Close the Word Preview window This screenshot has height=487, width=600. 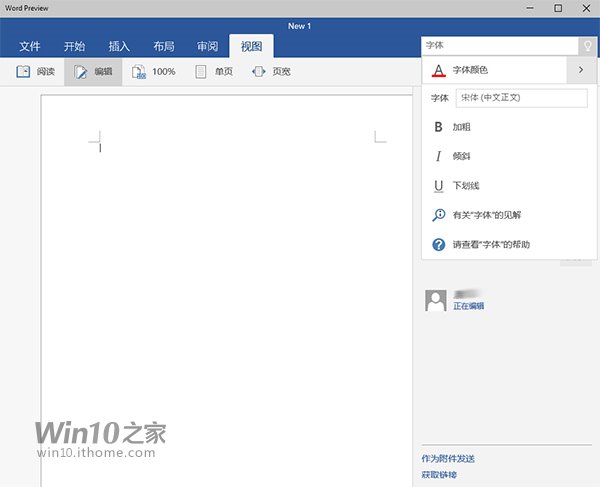586,8
